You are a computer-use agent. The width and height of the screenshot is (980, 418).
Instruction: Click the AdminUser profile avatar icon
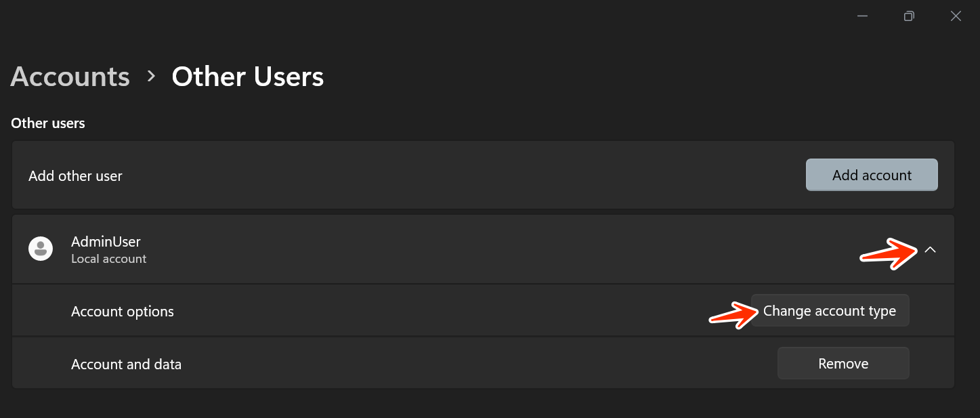[41, 249]
